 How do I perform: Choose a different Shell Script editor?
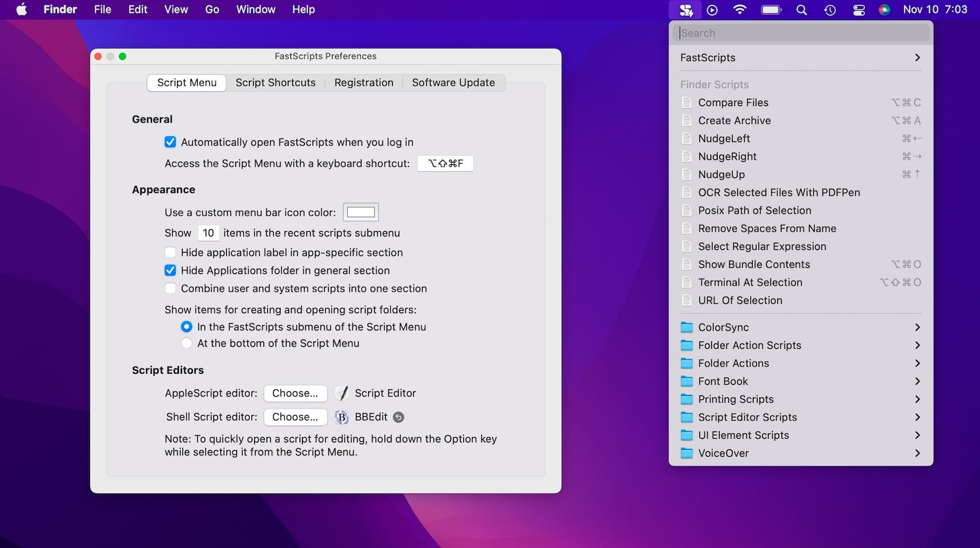[295, 417]
